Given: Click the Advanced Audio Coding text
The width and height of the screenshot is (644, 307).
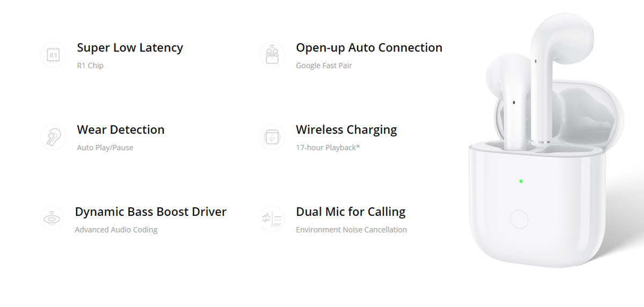Looking at the screenshot, I should click(x=116, y=230).
